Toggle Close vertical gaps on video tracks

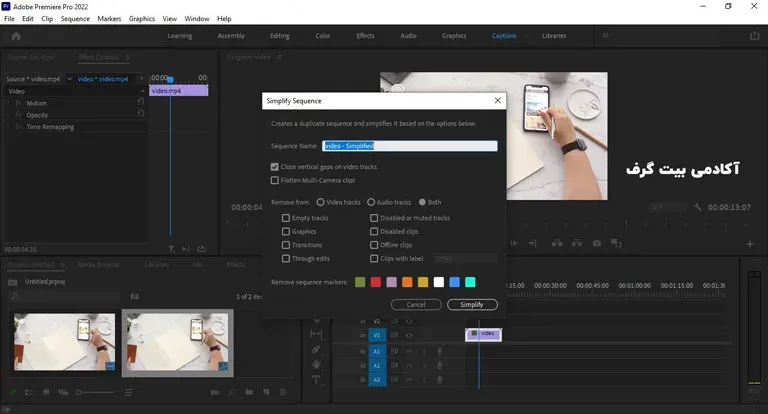[x=275, y=167]
